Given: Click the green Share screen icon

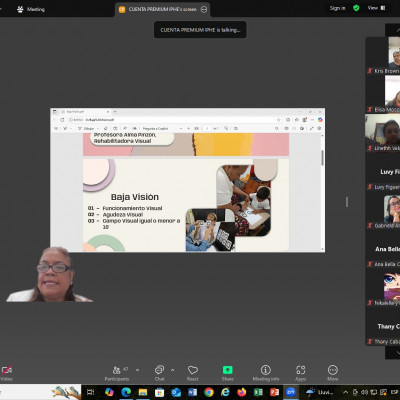Looking at the screenshot, I should 228,370.
